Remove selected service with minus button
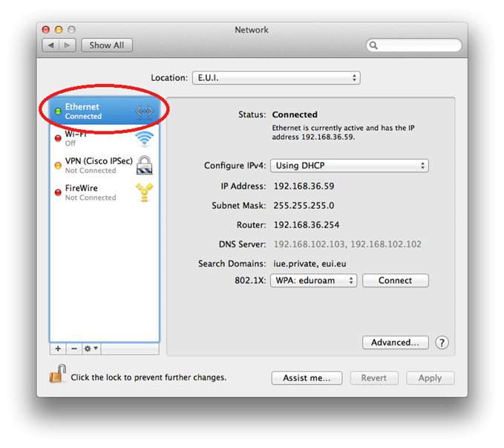504x448 pixels. [74, 348]
